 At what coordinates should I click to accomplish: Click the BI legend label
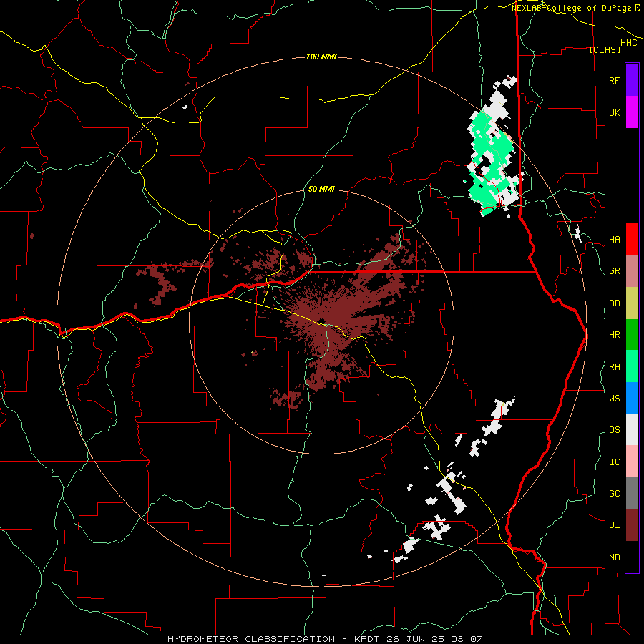[614, 525]
